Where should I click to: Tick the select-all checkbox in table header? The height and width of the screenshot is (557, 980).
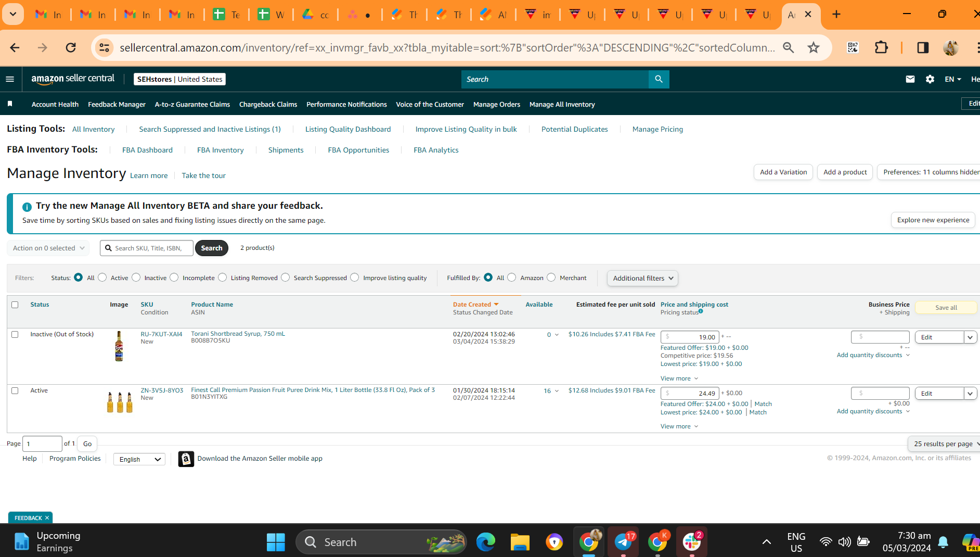pyautogui.click(x=15, y=305)
